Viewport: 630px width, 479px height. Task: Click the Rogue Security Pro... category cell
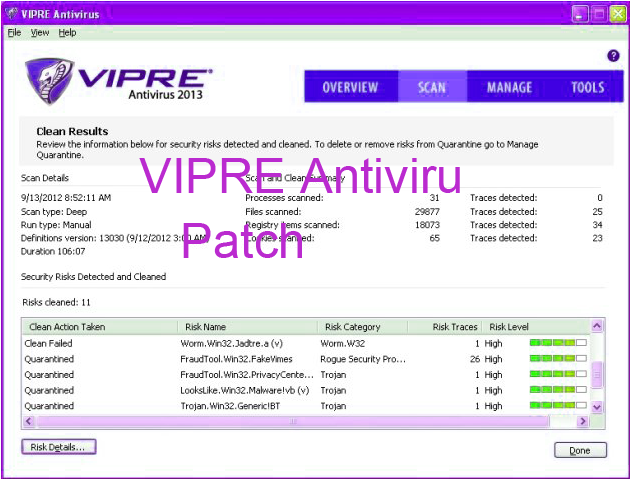pos(363,359)
